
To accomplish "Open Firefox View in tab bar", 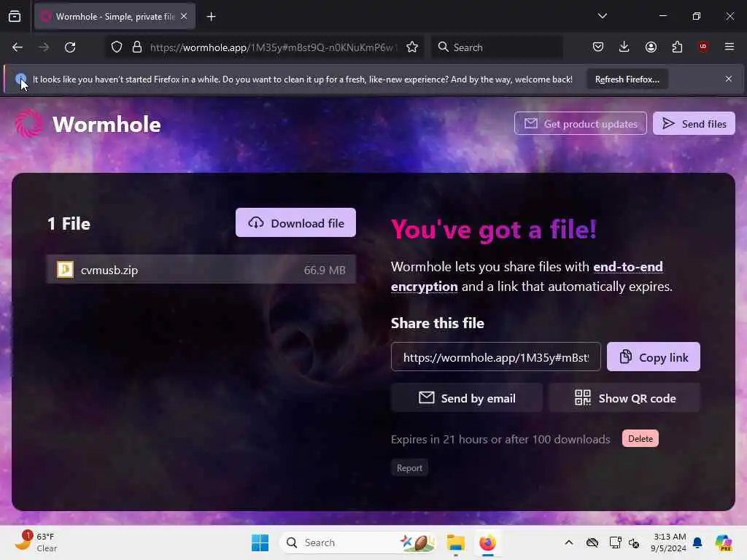I will tap(15, 17).
